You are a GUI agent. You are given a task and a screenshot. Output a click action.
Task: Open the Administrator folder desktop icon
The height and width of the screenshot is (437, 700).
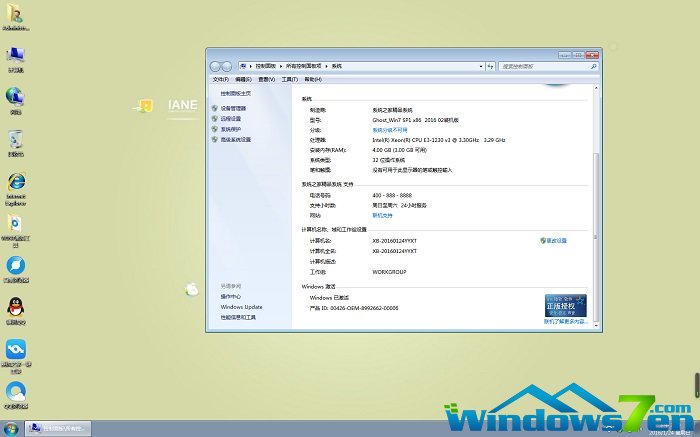click(x=15, y=15)
